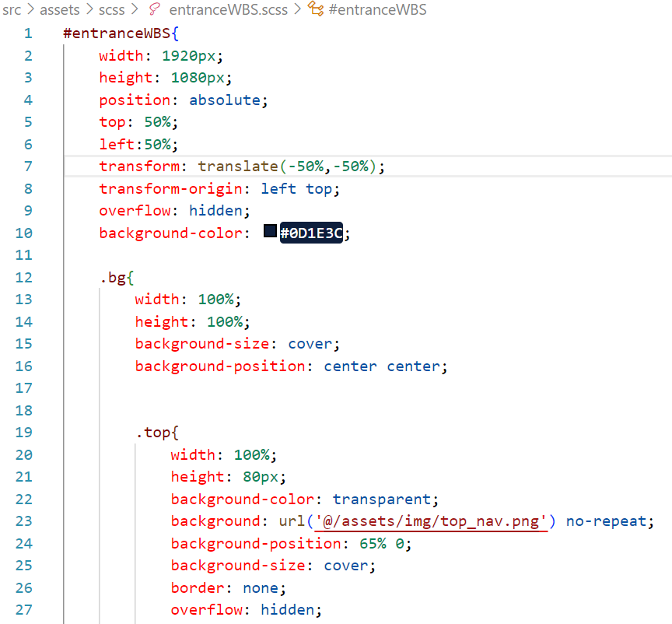The image size is (672, 624).
Task: Click line number 19 beside .top selector
Action: [x=24, y=433]
